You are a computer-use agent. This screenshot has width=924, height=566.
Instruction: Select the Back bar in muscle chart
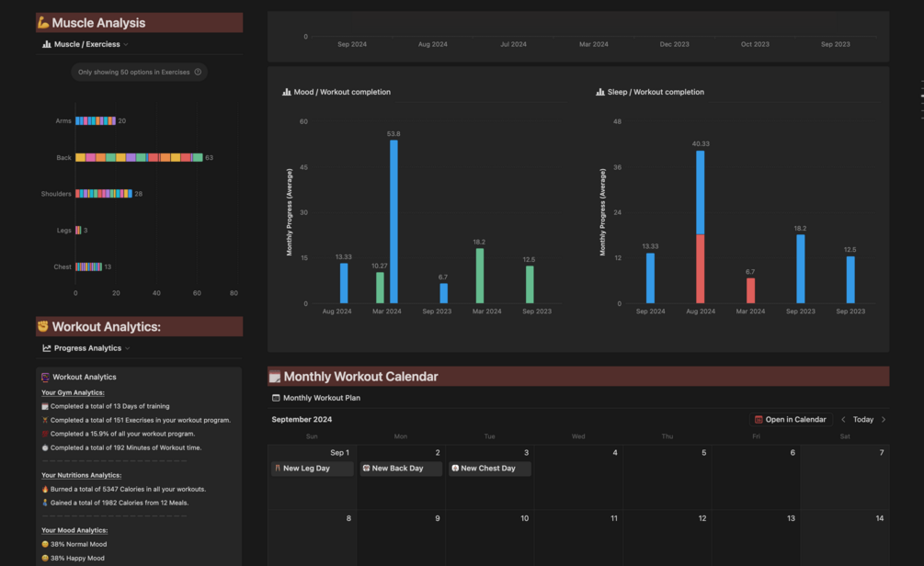tap(139, 157)
